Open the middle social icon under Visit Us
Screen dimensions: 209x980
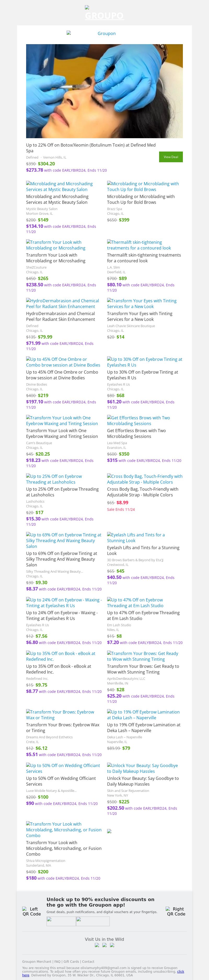pos(105,945)
